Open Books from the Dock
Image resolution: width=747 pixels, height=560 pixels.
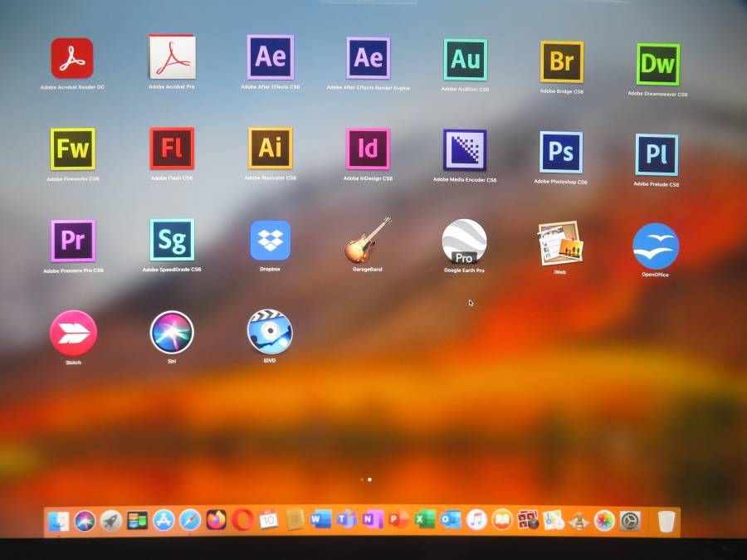click(502, 520)
